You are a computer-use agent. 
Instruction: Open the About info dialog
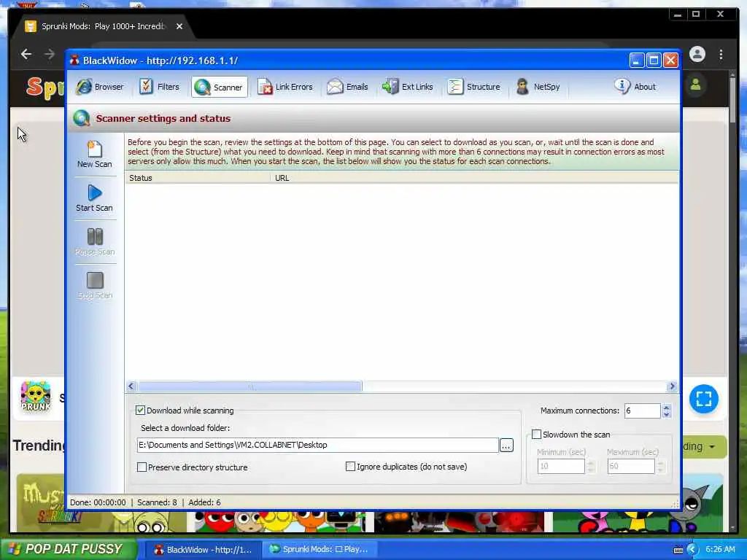pos(635,87)
